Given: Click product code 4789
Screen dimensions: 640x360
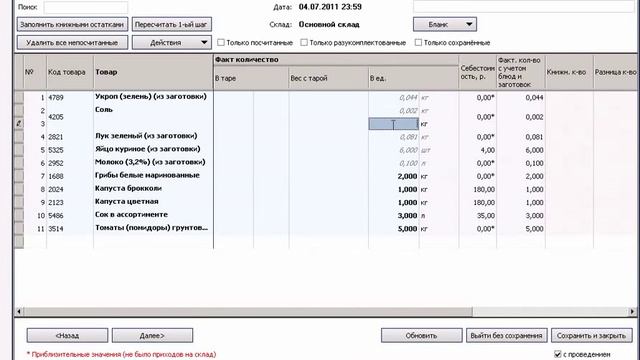Looking at the screenshot, I should [56, 98].
